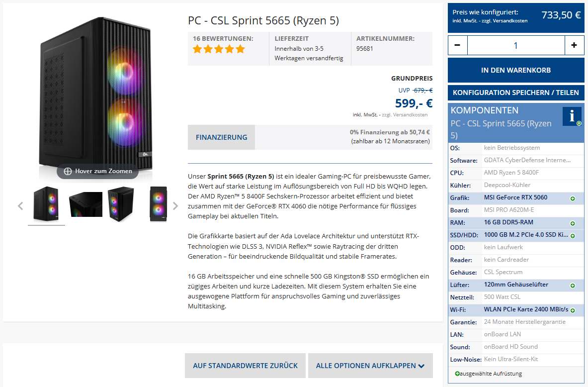Viewport: 588px width, 387px height.
Task: Select the second case thumbnail
Action: click(85, 204)
